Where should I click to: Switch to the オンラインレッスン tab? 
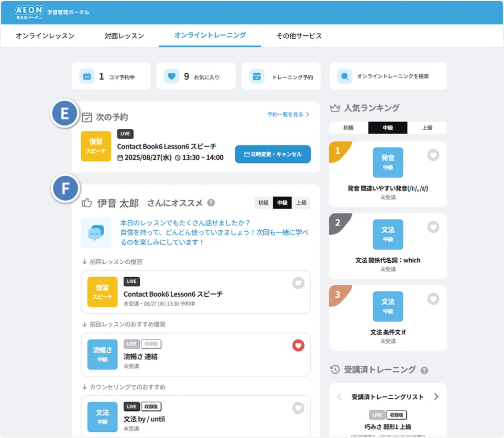45,36
